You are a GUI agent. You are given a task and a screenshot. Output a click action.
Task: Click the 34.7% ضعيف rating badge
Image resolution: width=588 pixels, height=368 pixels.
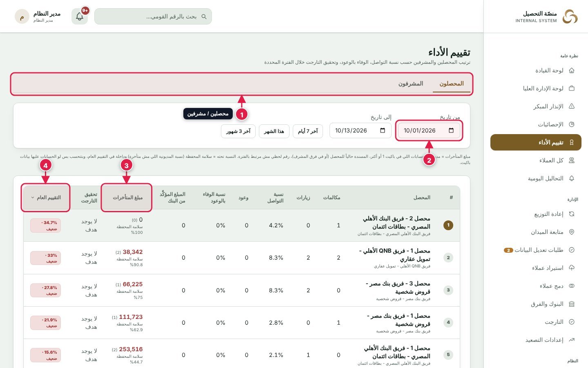46,226
